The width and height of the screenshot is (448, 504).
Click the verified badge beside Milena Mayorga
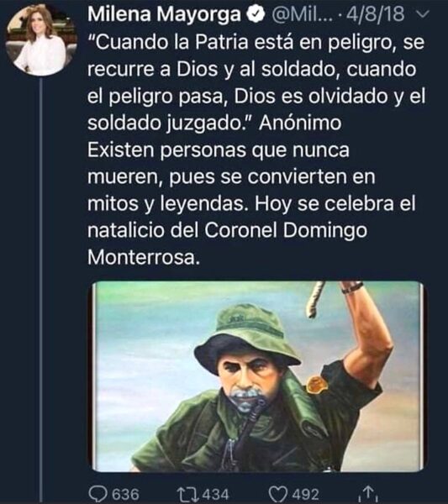click(256, 14)
